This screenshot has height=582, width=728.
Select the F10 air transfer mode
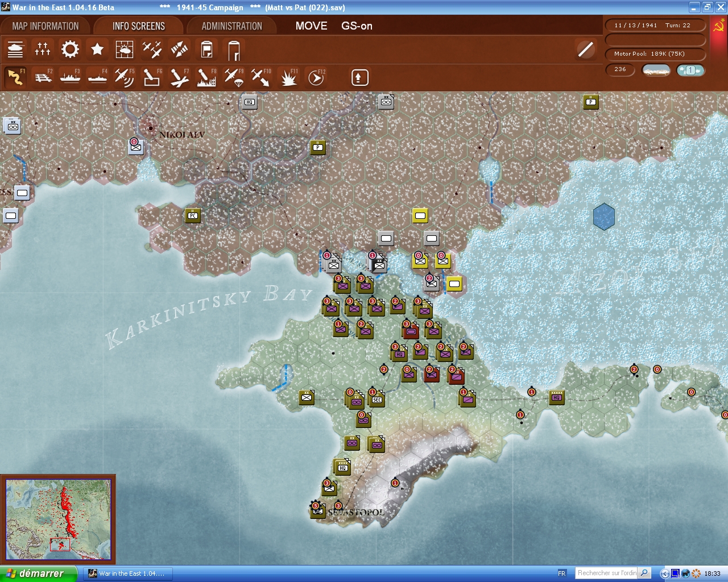261,77
